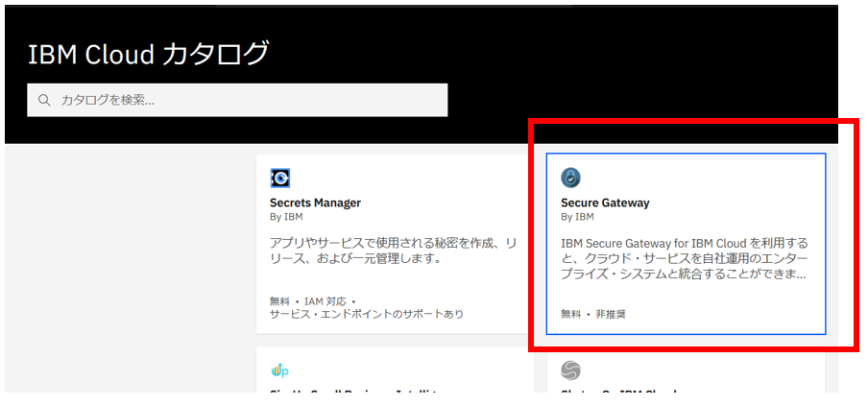Viewport: 868px width, 406px height.
Task: Click 'By IBM' under Secure Gateway
Action: [577, 217]
